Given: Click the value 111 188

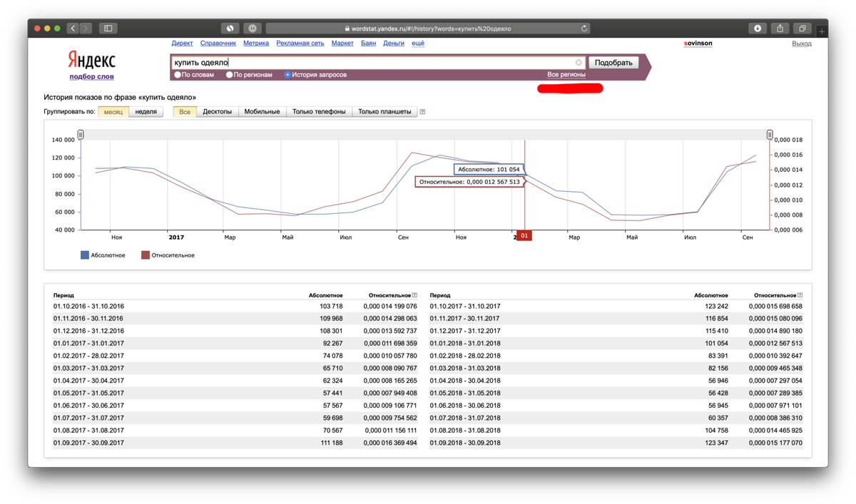Looking at the screenshot, I should (x=331, y=443).
